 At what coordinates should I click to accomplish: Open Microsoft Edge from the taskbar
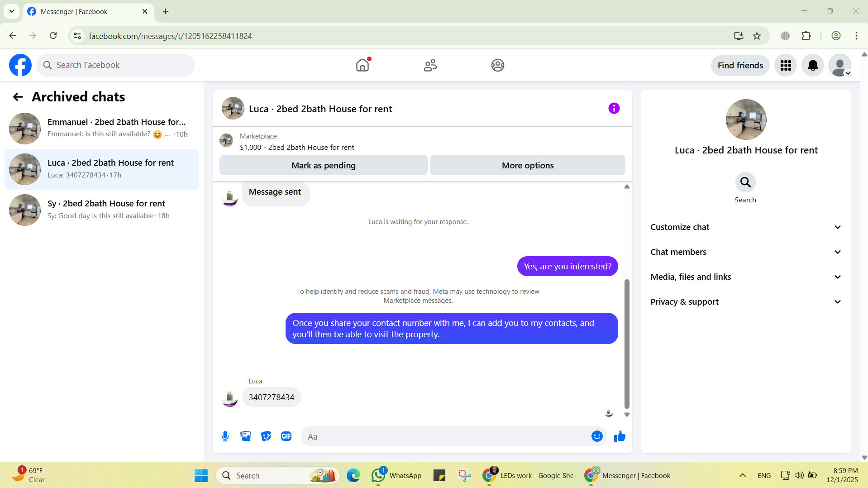(353, 475)
